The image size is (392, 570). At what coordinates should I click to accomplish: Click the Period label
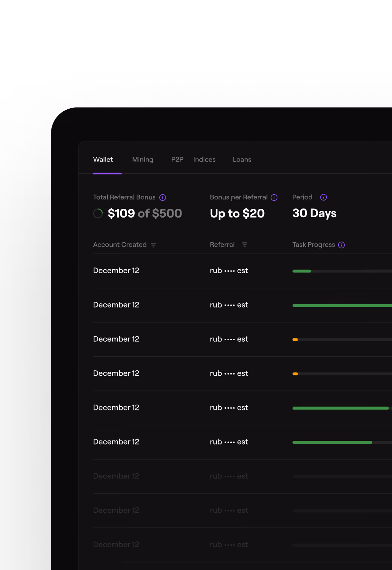click(302, 197)
